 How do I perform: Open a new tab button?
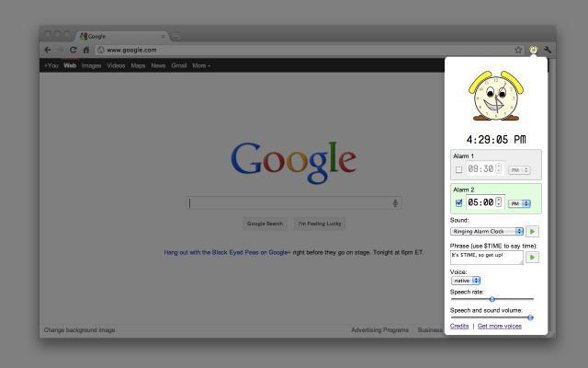176,37
